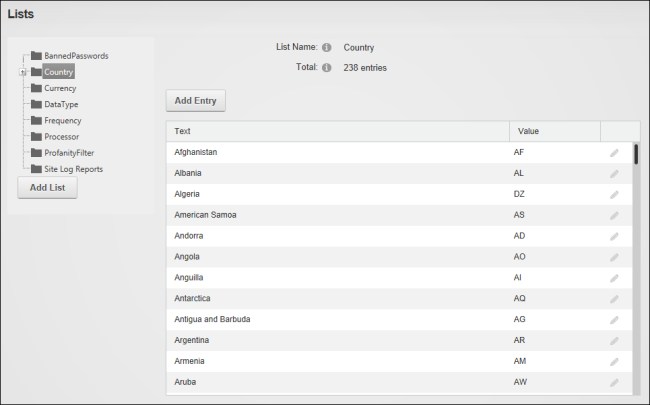The image size is (650, 405).
Task: Click the edit pencil for Albania
Action: pos(614,174)
